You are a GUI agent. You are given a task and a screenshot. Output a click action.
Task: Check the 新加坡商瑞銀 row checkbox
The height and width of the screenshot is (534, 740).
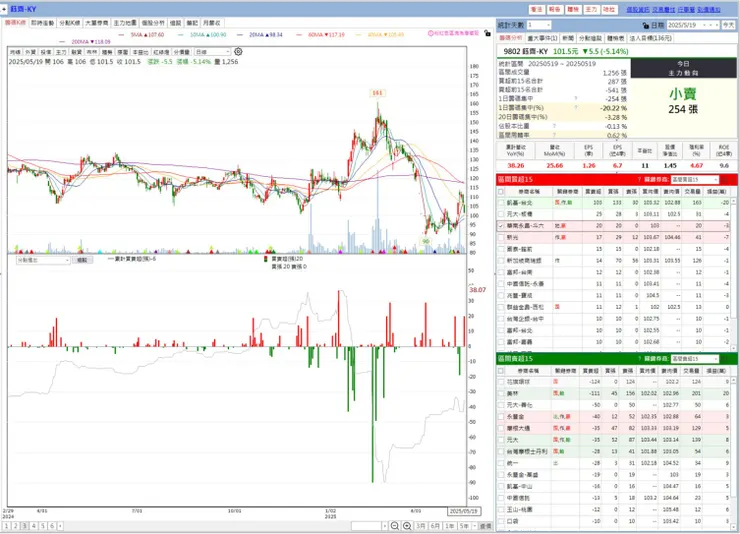click(501, 261)
